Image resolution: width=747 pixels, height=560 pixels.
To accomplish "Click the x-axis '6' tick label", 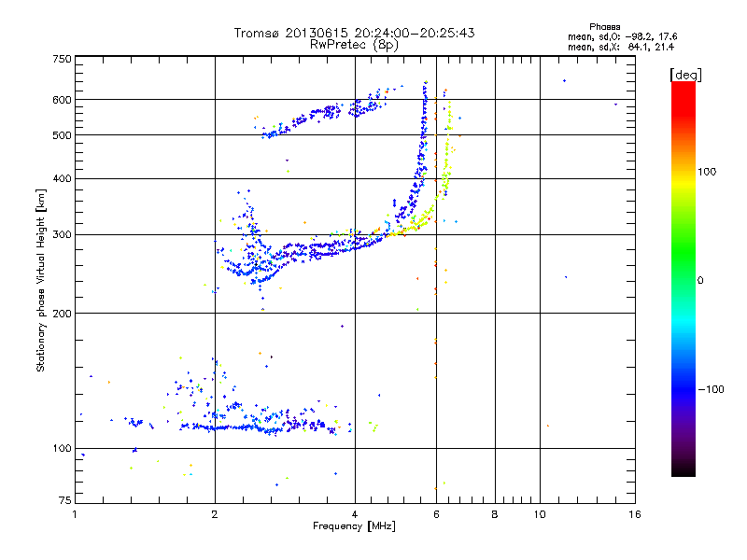I will [436, 514].
